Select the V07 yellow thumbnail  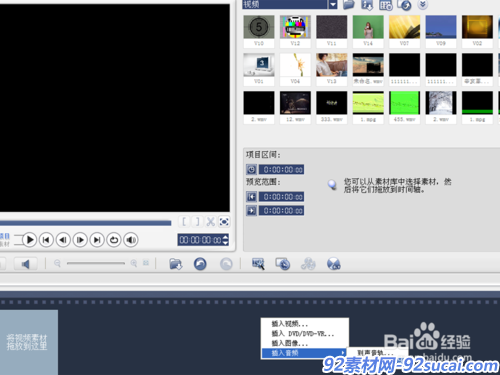click(404, 27)
